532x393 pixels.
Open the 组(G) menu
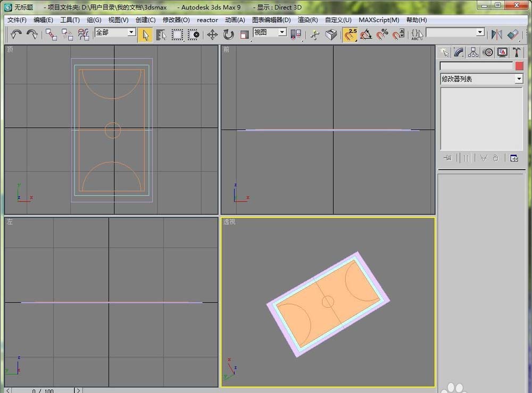pyautogui.click(x=94, y=20)
